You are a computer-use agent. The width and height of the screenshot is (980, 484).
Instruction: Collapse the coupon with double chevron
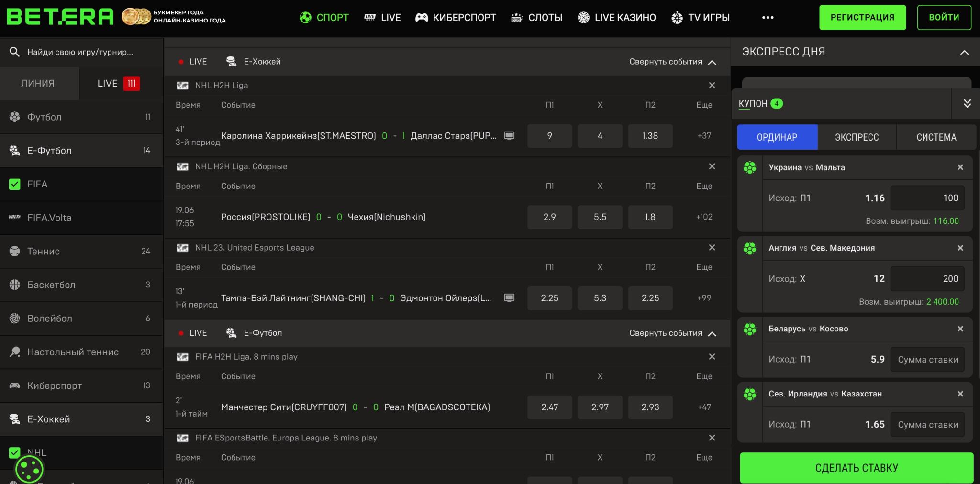tap(967, 103)
